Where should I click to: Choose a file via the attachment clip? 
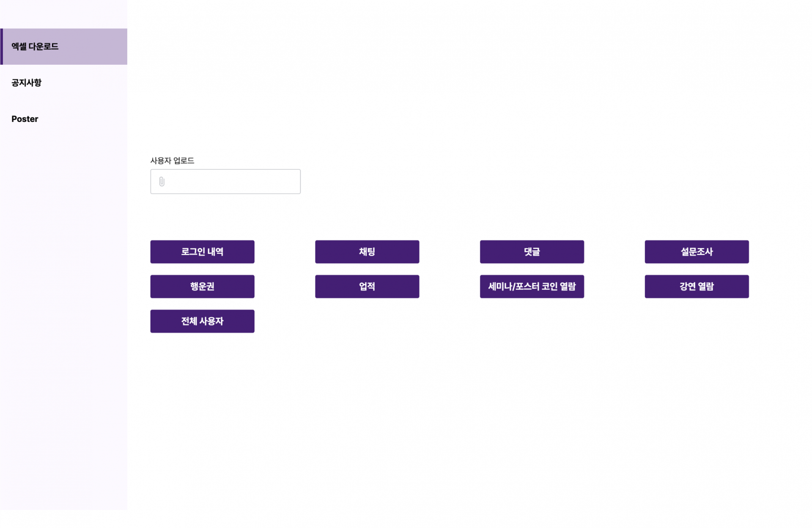162,181
